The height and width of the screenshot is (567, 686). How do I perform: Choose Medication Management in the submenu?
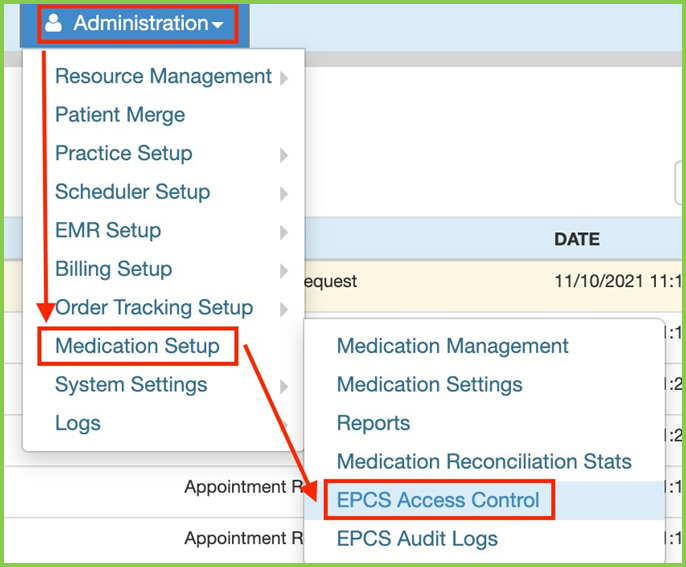pos(452,346)
